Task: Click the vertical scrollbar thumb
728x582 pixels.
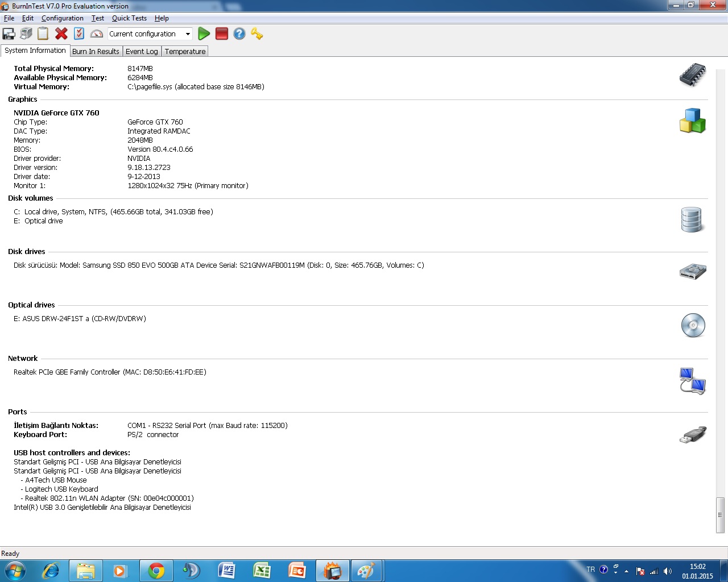Action: (x=720, y=515)
